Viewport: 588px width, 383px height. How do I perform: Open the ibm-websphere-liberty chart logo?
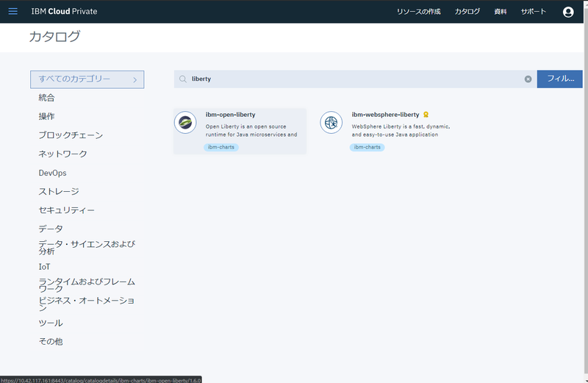pyautogui.click(x=331, y=122)
